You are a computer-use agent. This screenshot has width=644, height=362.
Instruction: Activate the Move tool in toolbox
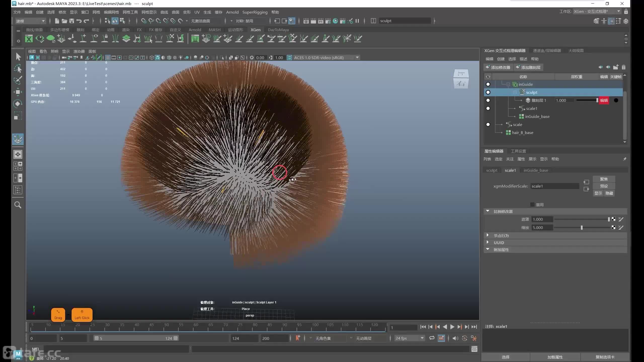[x=18, y=92]
